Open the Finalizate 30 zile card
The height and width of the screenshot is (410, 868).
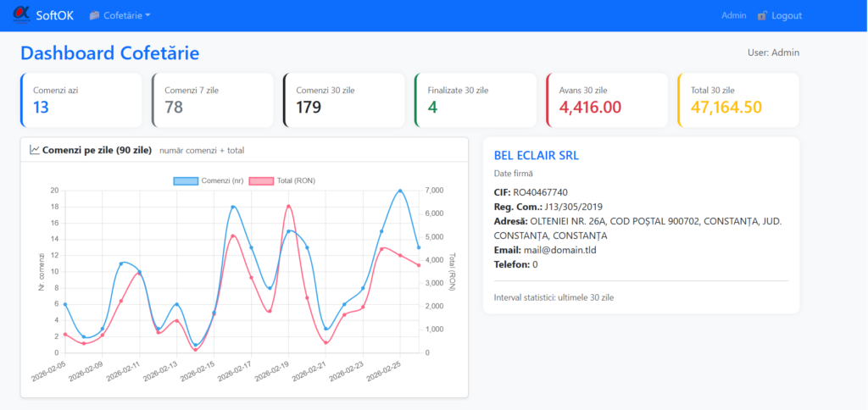pos(475,100)
